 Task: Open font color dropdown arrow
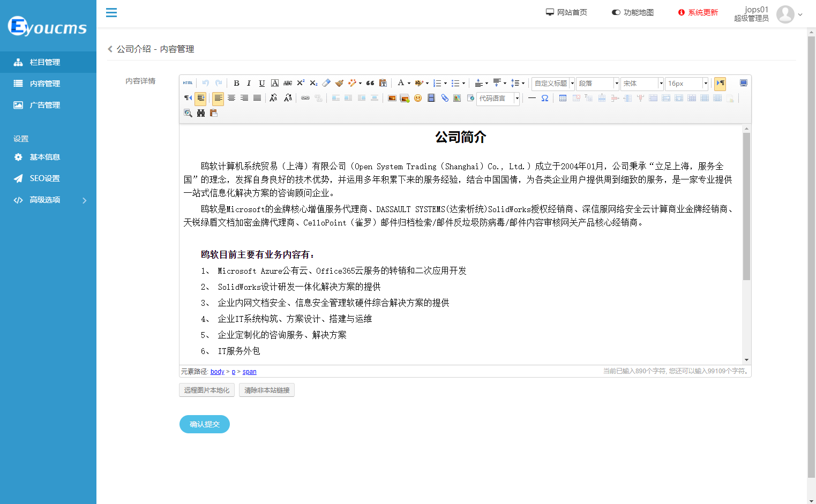(x=409, y=84)
